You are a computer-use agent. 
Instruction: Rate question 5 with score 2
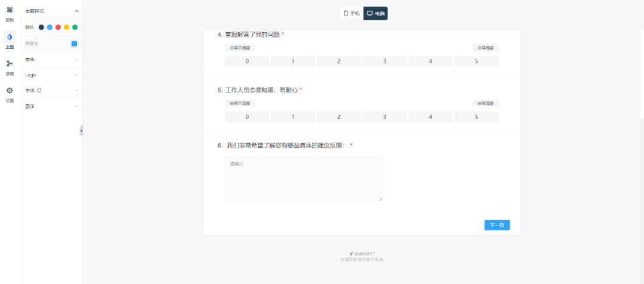click(339, 117)
